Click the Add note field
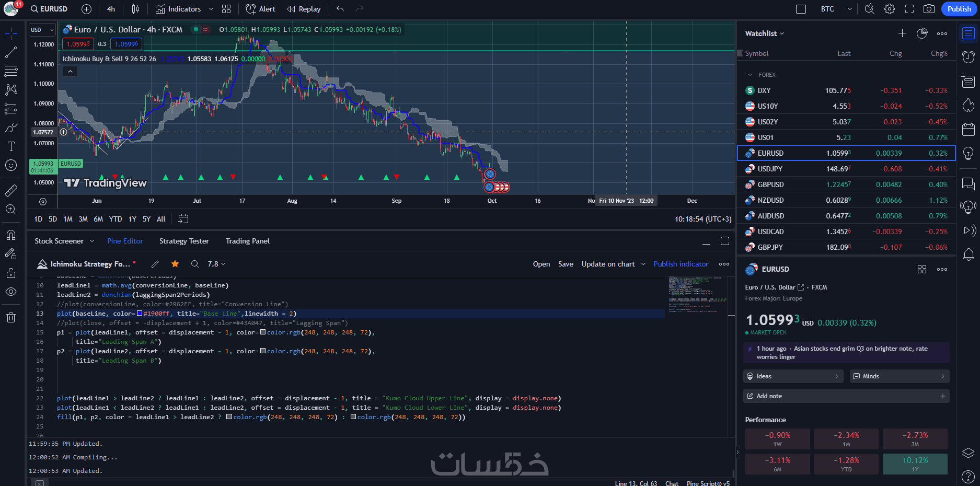The height and width of the screenshot is (486, 980). (x=846, y=396)
